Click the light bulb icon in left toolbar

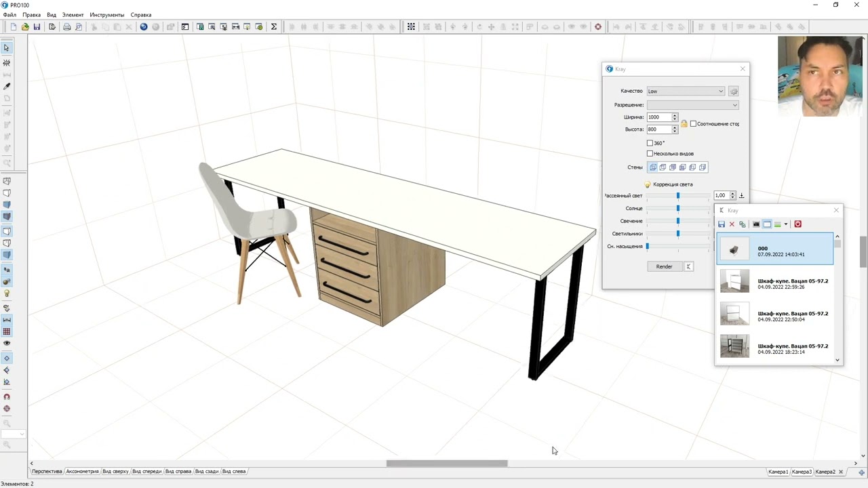point(7,294)
